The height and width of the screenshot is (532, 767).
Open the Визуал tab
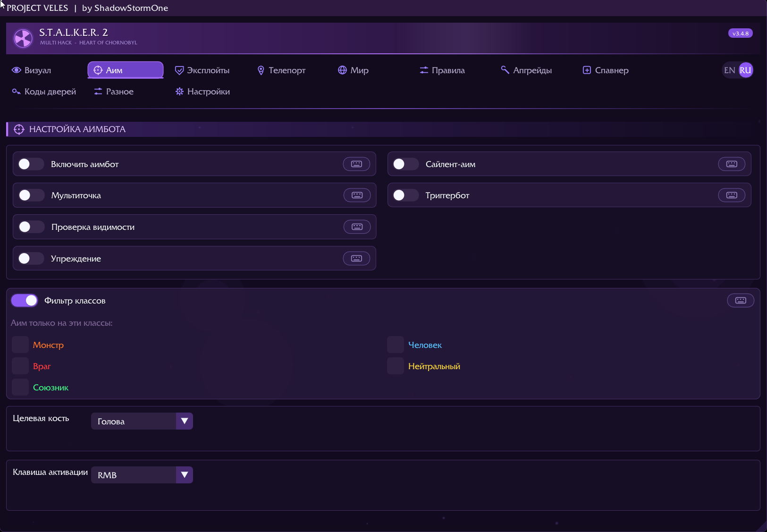tap(32, 70)
